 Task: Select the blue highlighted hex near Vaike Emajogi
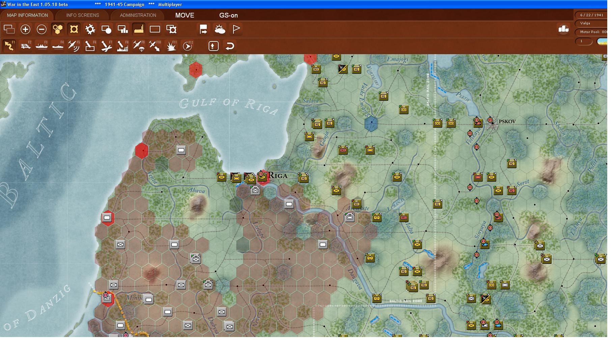point(371,124)
